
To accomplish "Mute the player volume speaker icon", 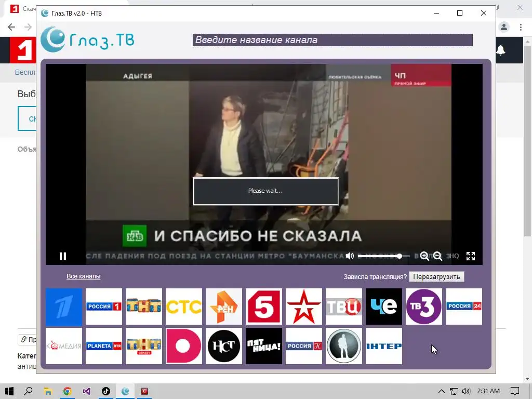I will pyautogui.click(x=350, y=256).
